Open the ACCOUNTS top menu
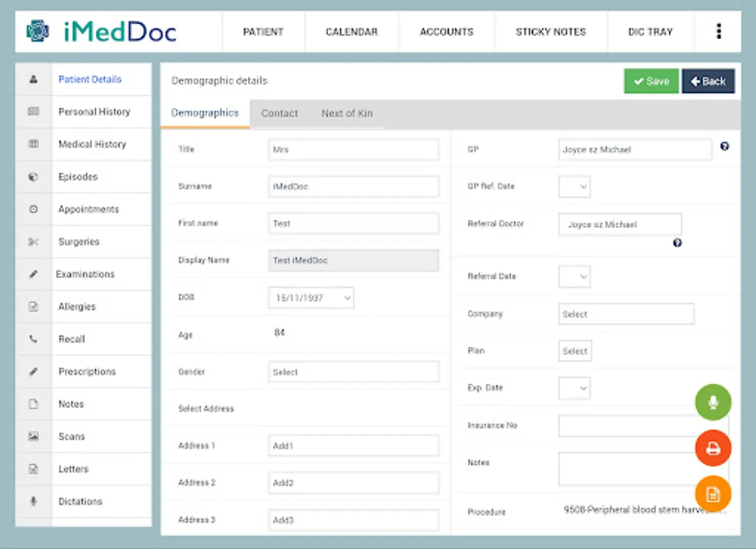 click(447, 32)
